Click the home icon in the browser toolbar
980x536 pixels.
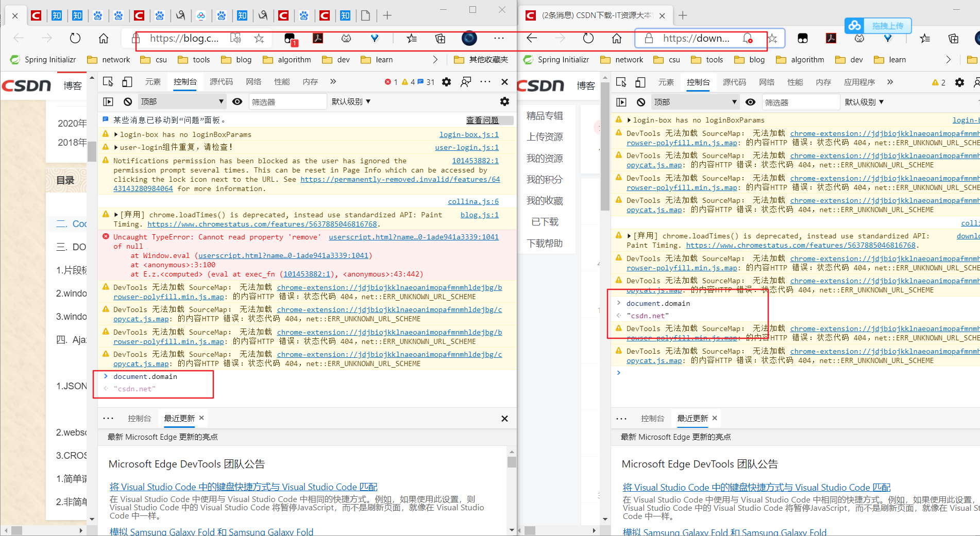(x=103, y=38)
